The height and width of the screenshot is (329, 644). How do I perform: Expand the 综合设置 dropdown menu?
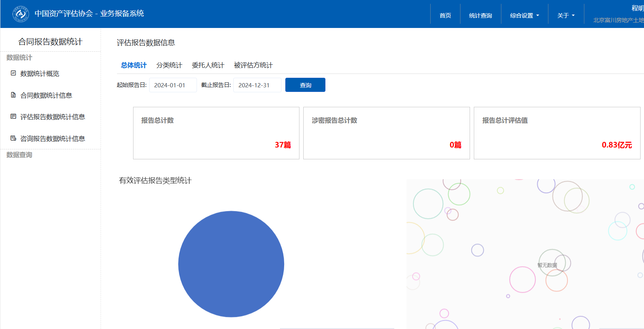pyautogui.click(x=524, y=15)
